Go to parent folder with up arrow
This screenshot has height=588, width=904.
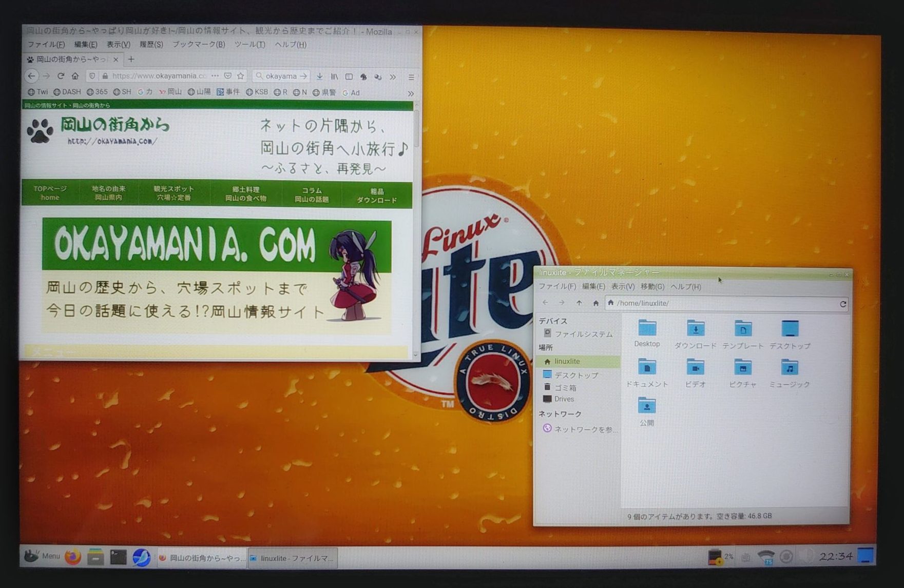(579, 303)
